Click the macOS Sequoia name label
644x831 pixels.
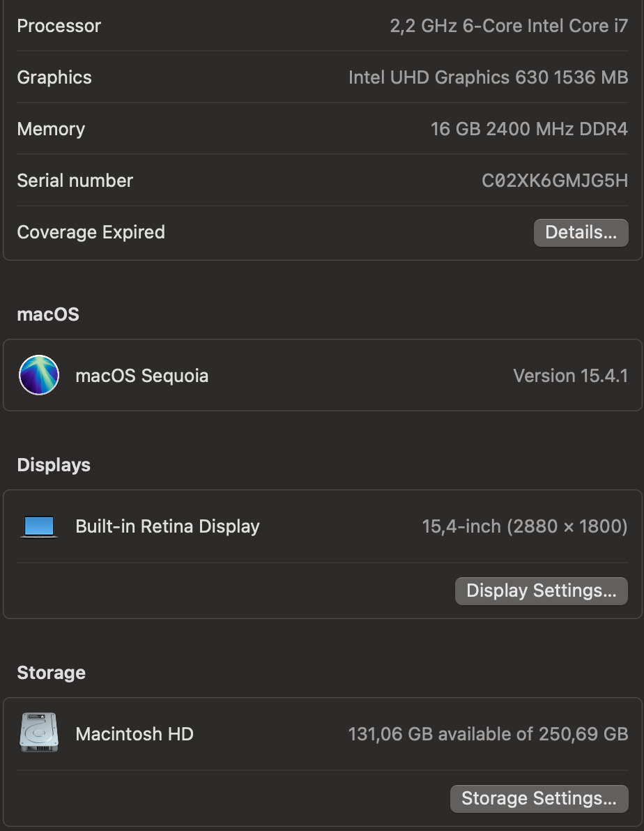tap(141, 376)
